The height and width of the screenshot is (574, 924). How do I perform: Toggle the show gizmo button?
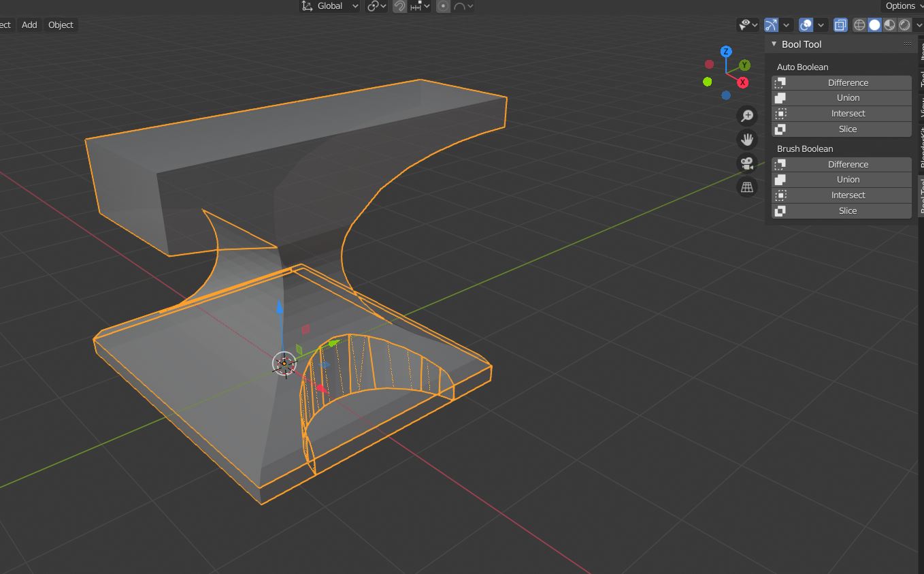[x=771, y=25]
